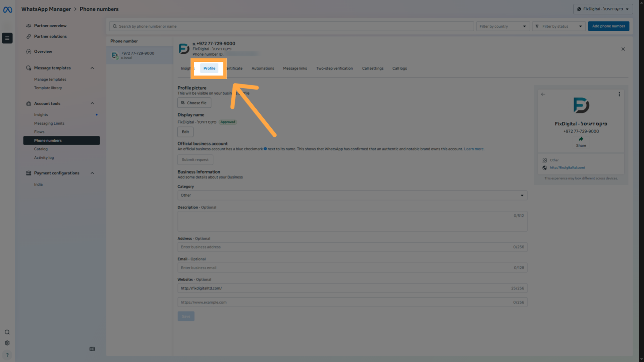Collapse the Account tools section
This screenshot has width=644, height=362.
(92, 103)
